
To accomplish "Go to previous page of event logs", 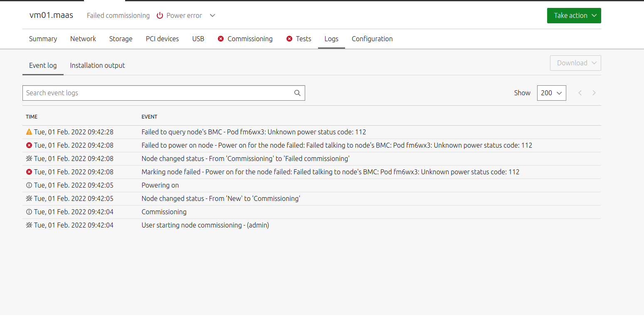I will coord(580,93).
